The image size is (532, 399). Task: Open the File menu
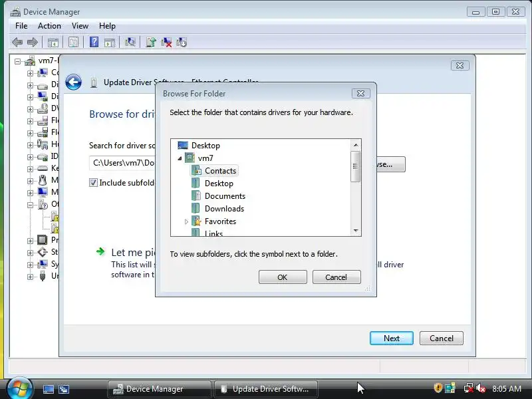[x=21, y=26]
